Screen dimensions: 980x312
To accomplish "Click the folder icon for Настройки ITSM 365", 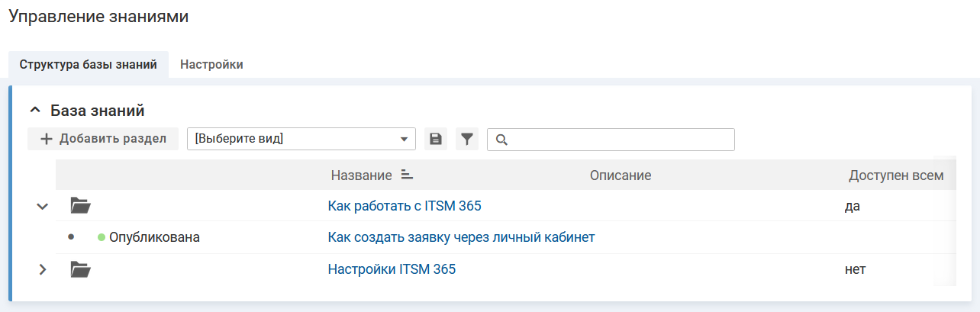I will click(x=80, y=269).
